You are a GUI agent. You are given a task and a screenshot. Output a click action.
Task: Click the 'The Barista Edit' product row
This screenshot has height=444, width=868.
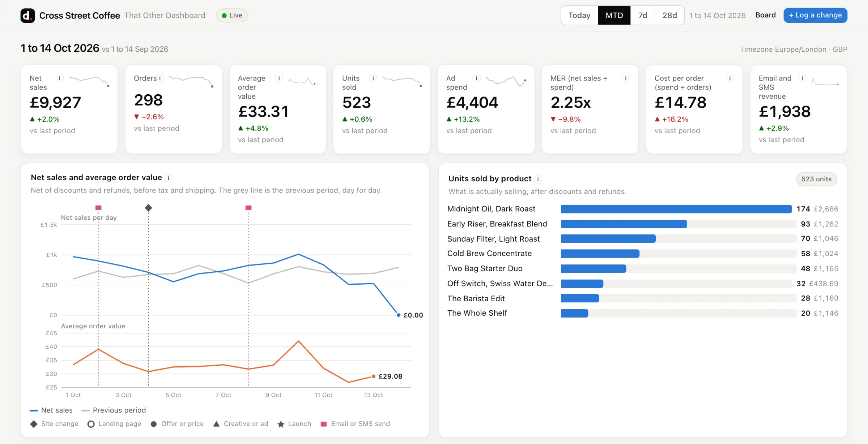pyautogui.click(x=642, y=298)
